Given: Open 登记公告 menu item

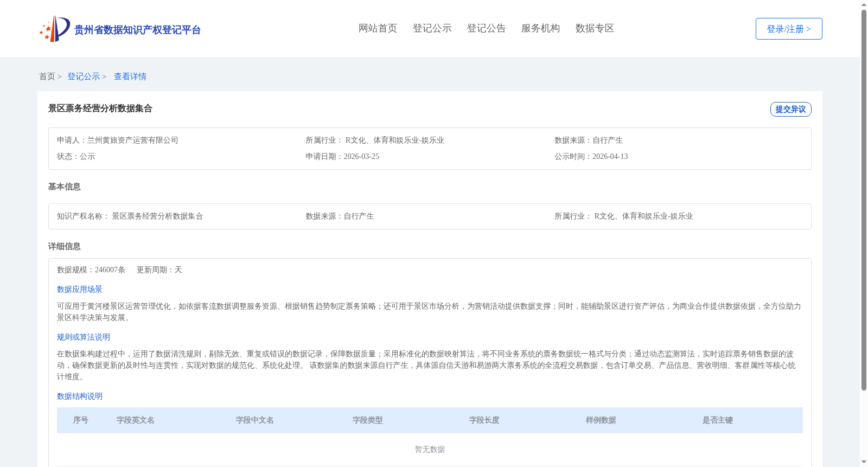Looking at the screenshot, I should [486, 28].
